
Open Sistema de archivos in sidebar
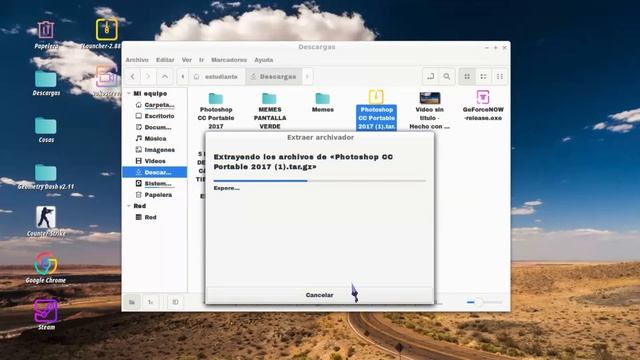(x=155, y=183)
